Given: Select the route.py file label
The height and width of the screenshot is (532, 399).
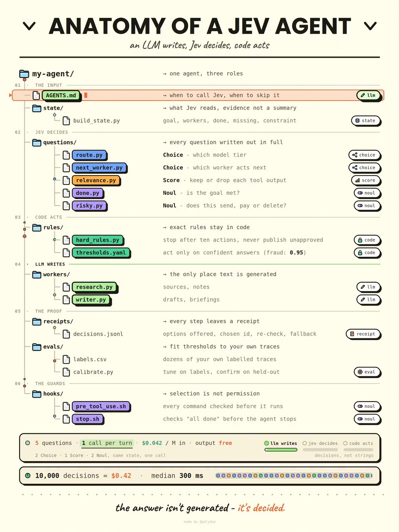Looking at the screenshot, I should 89,155.
